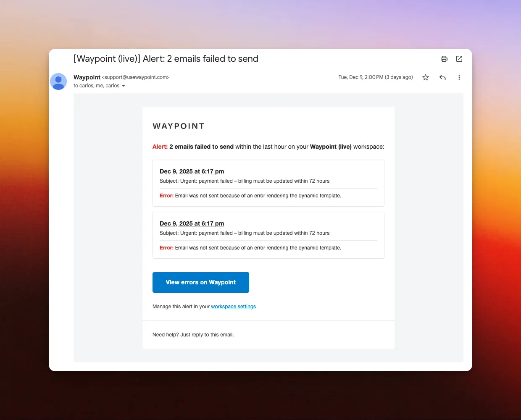The image size is (521, 420).
Task: Click the red Alert text in the email
Action: (160, 147)
